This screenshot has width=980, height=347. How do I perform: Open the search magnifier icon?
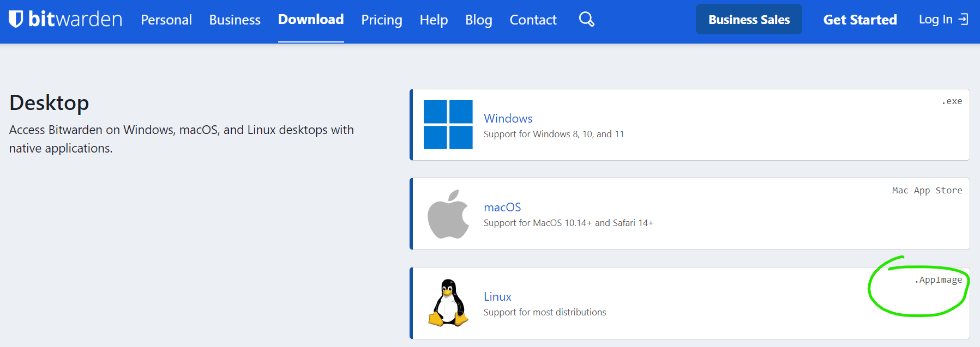[586, 20]
